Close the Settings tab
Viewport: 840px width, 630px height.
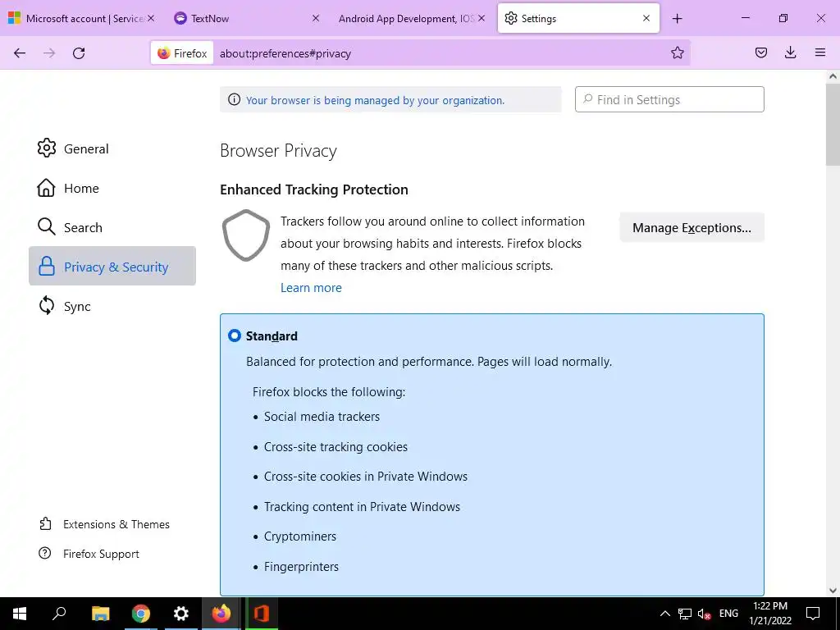point(646,18)
